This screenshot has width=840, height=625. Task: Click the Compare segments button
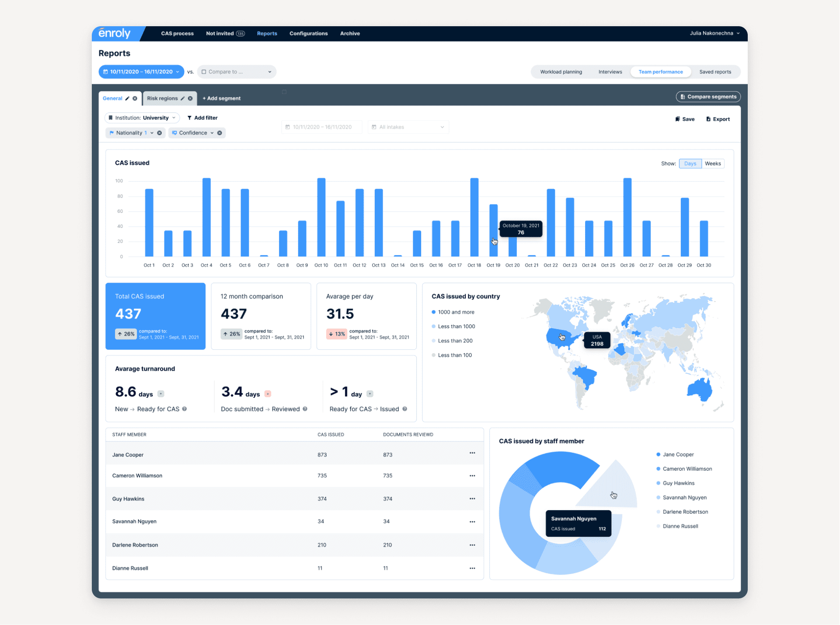pyautogui.click(x=708, y=97)
